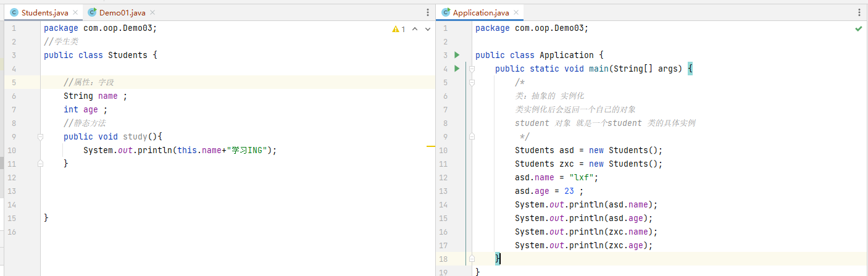Click green checkmark inspection status icon

click(x=859, y=28)
